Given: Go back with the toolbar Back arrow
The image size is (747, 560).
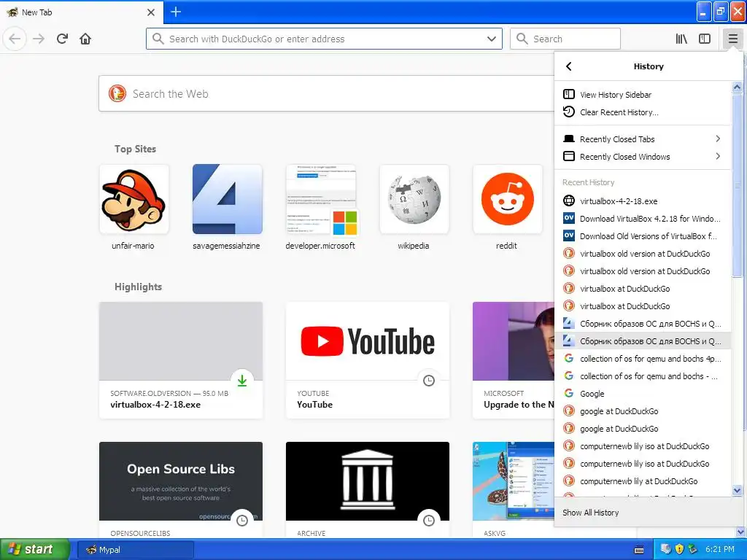Looking at the screenshot, I should pyautogui.click(x=15, y=39).
